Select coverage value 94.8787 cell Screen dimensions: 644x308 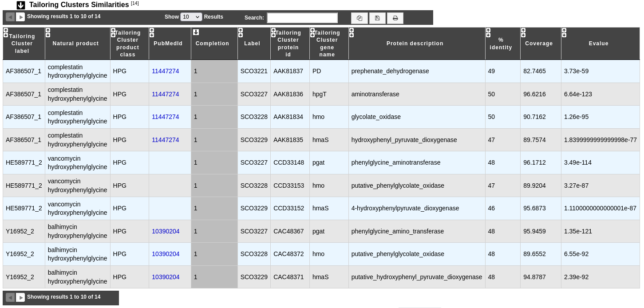point(541,277)
